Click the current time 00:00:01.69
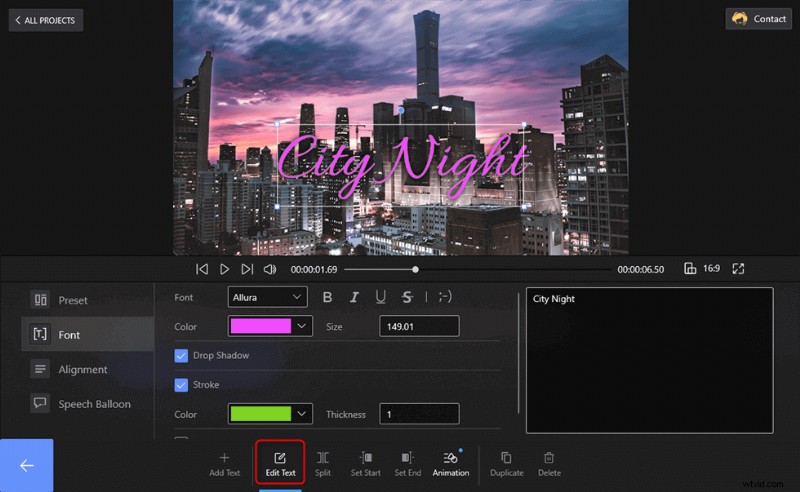 314,269
